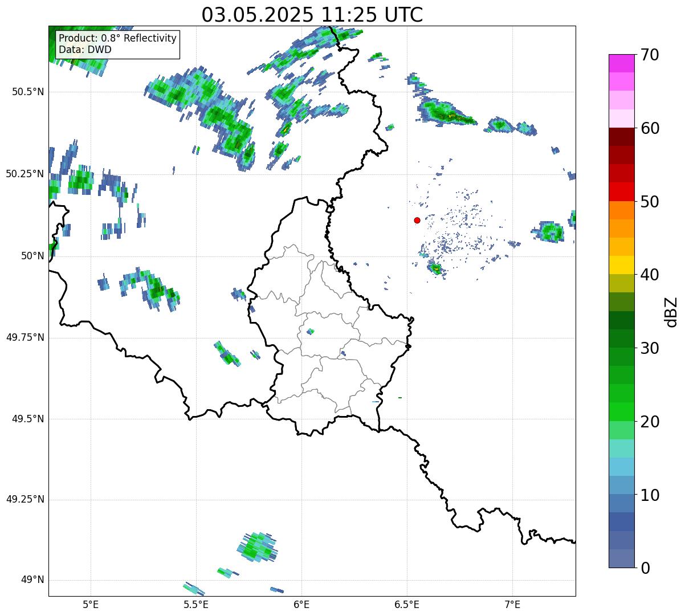The height and width of the screenshot is (616, 685).
Task: Click the green echo cluster near 49°N 5.75°E
Action: coord(257,546)
